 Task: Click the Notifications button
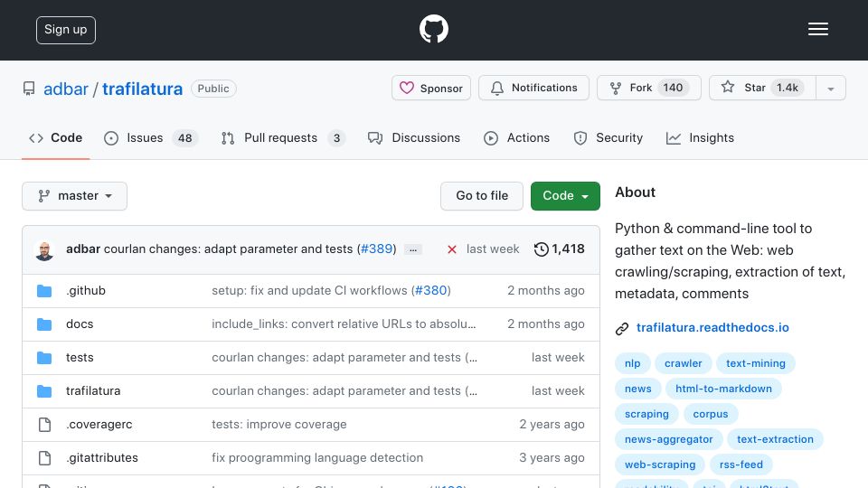(x=533, y=88)
